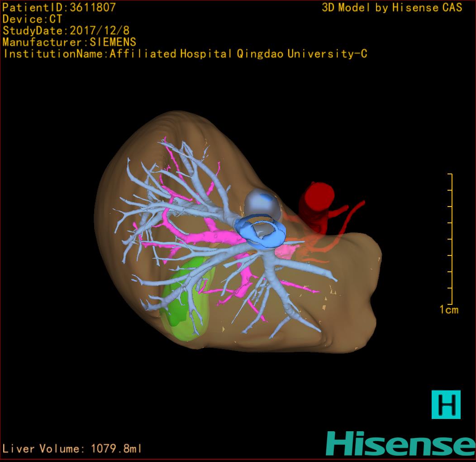Click the Device:CT text line
This screenshot has width=476, height=462.
coord(32,19)
